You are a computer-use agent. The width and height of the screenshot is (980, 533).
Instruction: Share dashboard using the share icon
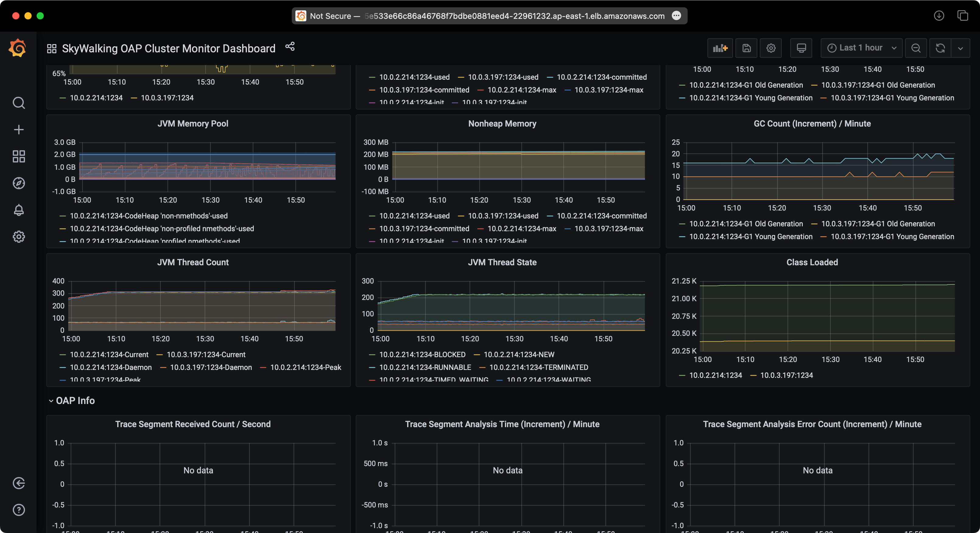pyautogui.click(x=290, y=46)
